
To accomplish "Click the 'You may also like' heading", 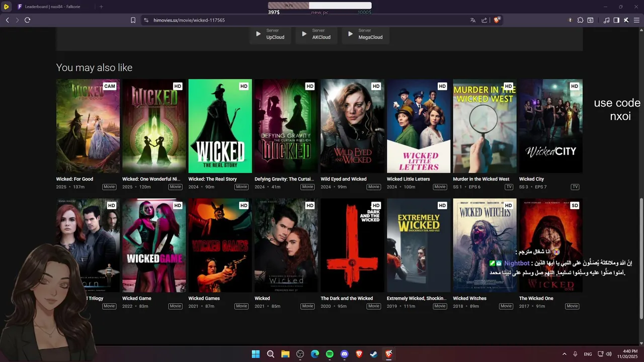I will tap(94, 67).
